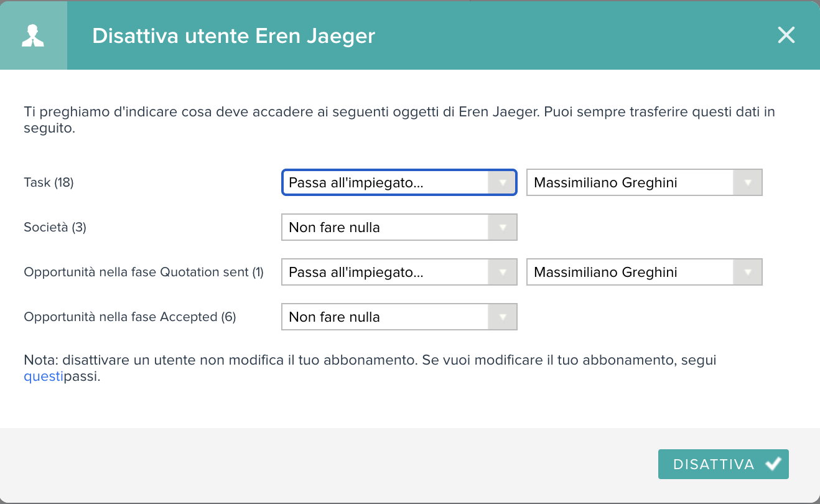Viewport: 820px width, 504px height.
Task: Click the checkmark icon on Disattiva button
Action: 773,464
